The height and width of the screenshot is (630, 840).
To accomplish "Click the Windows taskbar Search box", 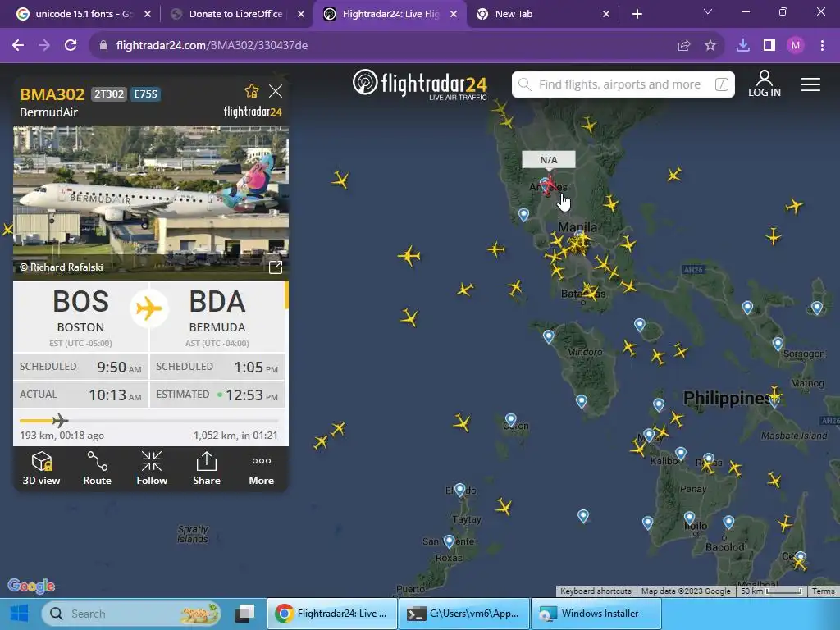I will pos(131,614).
